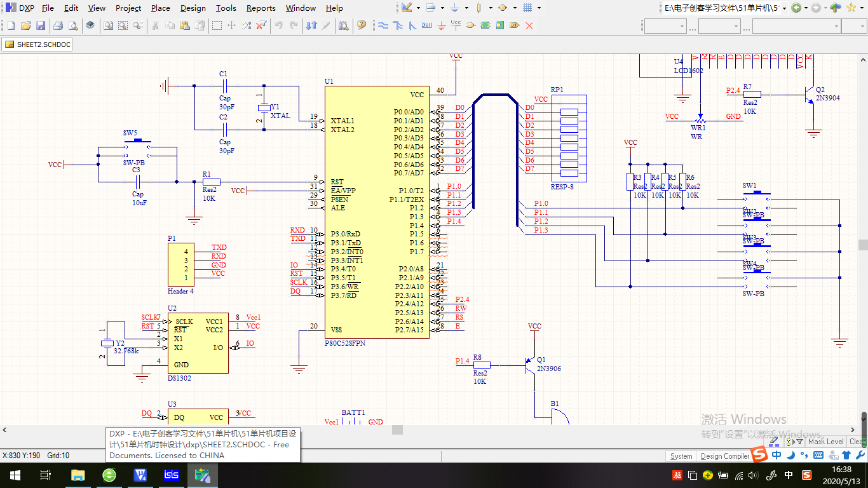
Task: Click the volume icon in system tray
Action: (754, 475)
